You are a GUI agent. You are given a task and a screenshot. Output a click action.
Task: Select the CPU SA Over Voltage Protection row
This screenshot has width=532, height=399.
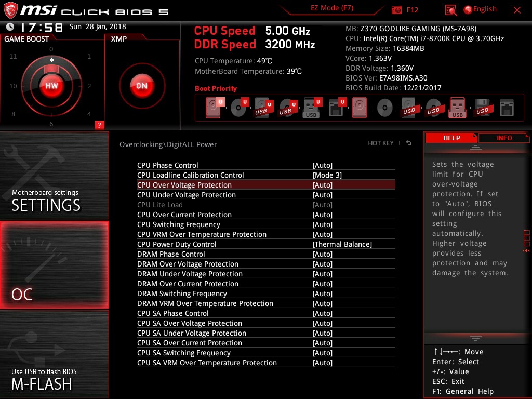[266, 323]
